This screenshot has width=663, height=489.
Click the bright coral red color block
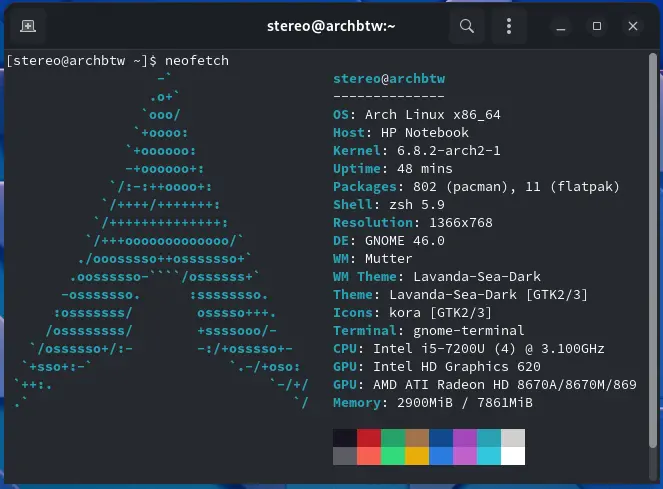369,456
